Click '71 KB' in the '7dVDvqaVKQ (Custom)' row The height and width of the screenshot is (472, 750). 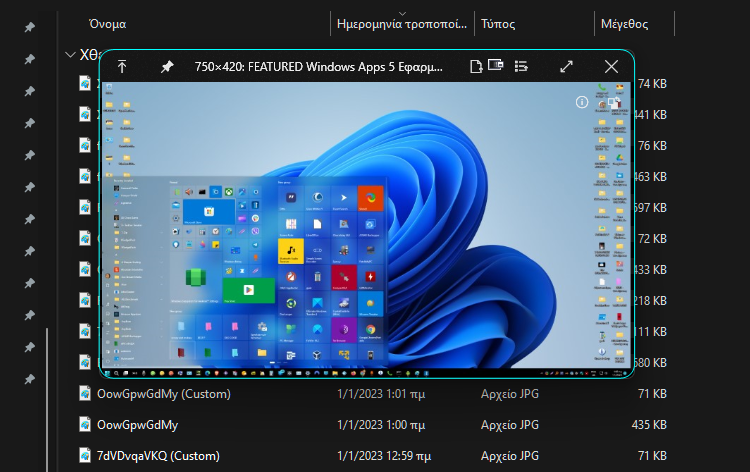652,456
